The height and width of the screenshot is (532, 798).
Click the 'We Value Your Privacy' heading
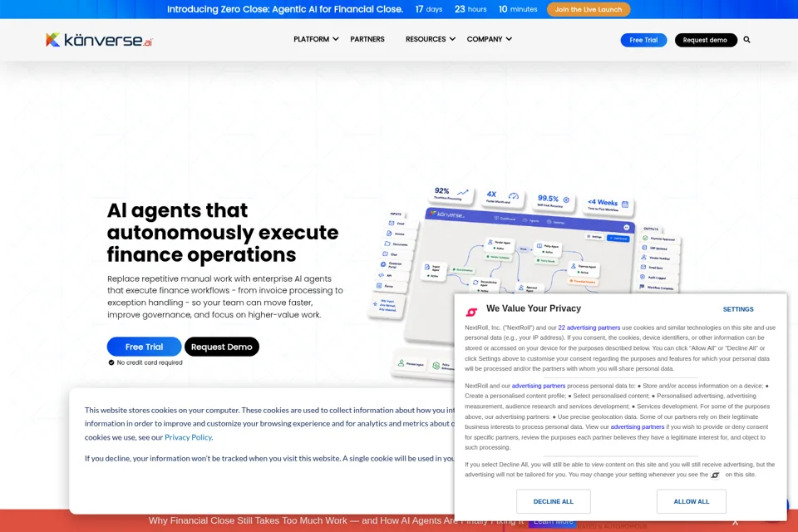point(534,308)
